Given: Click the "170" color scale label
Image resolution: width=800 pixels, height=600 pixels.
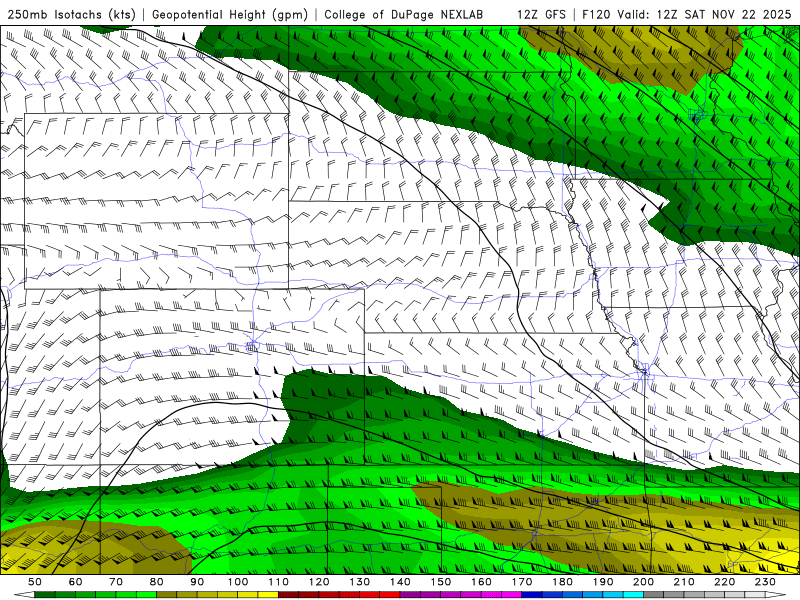Looking at the screenshot, I should point(522,582).
